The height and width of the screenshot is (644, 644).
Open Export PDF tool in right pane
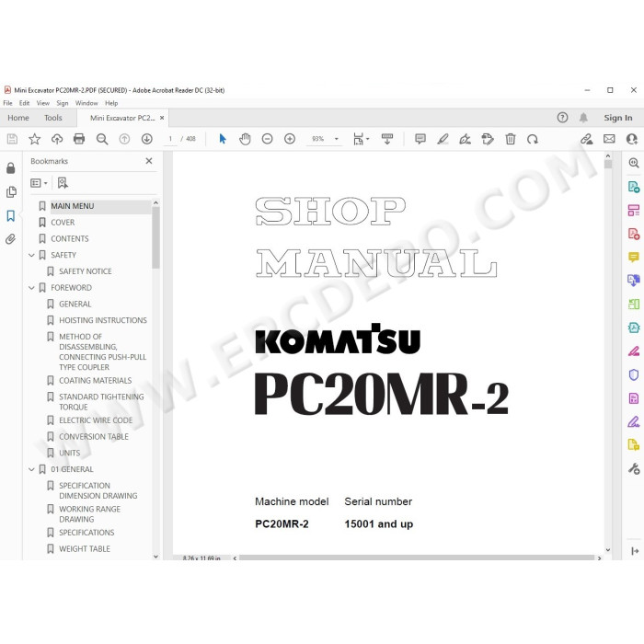coord(634,187)
